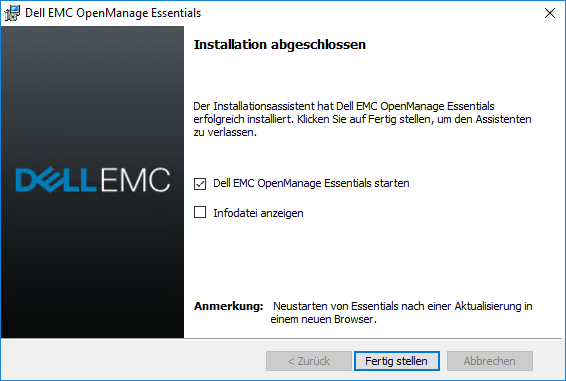This screenshot has height=381, width=566.
Task: Click the '< Zurück' button
Action: [309, 361]
